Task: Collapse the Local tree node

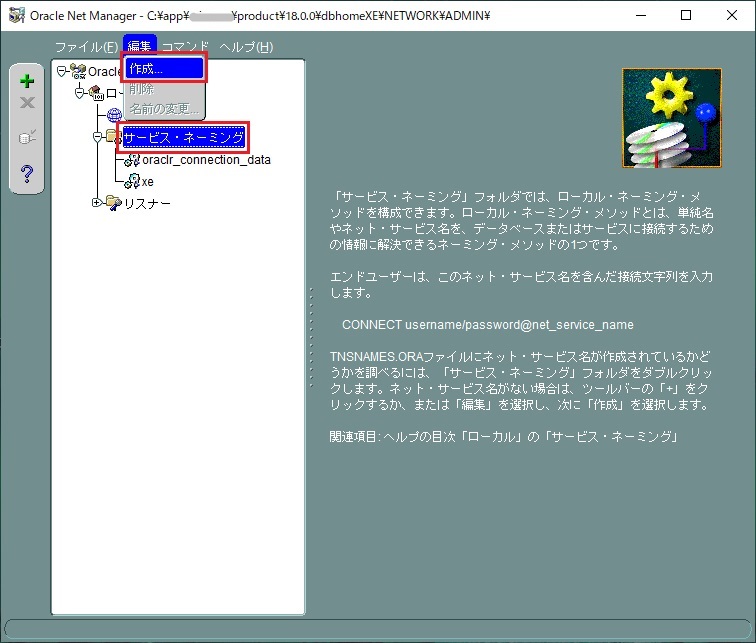Action: tap(80, 93)
